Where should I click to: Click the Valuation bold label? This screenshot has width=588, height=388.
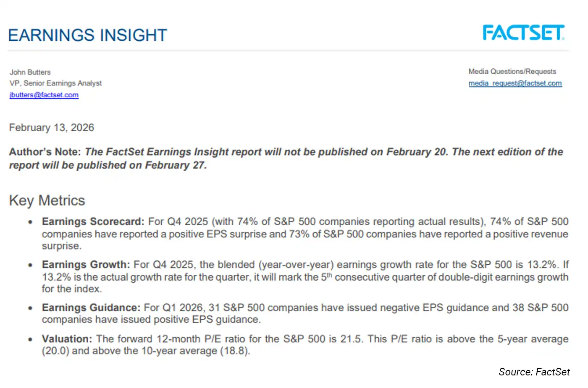click(x=67, y=339)
